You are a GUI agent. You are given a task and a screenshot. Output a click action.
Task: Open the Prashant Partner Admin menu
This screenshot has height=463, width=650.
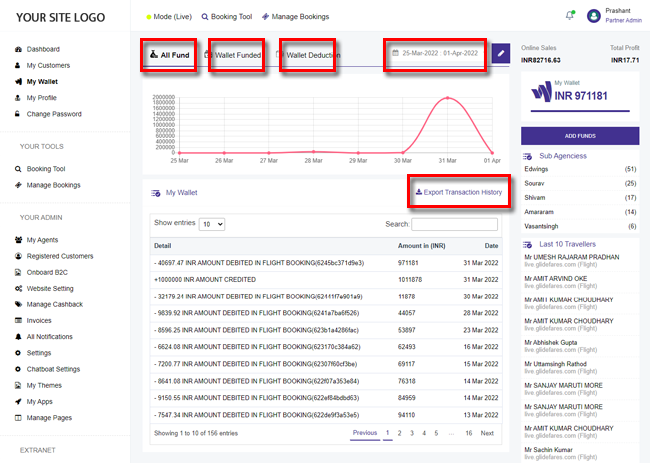(618, 16)
